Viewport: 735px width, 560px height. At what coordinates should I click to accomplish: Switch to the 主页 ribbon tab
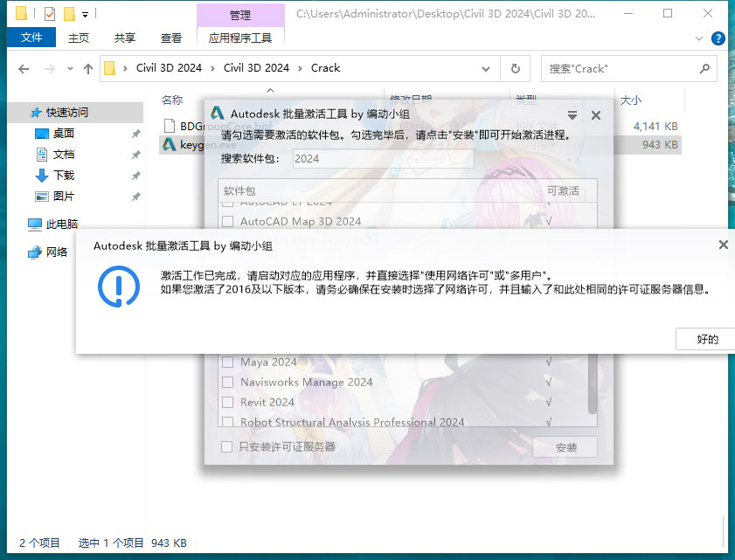(x=79, y=38)
